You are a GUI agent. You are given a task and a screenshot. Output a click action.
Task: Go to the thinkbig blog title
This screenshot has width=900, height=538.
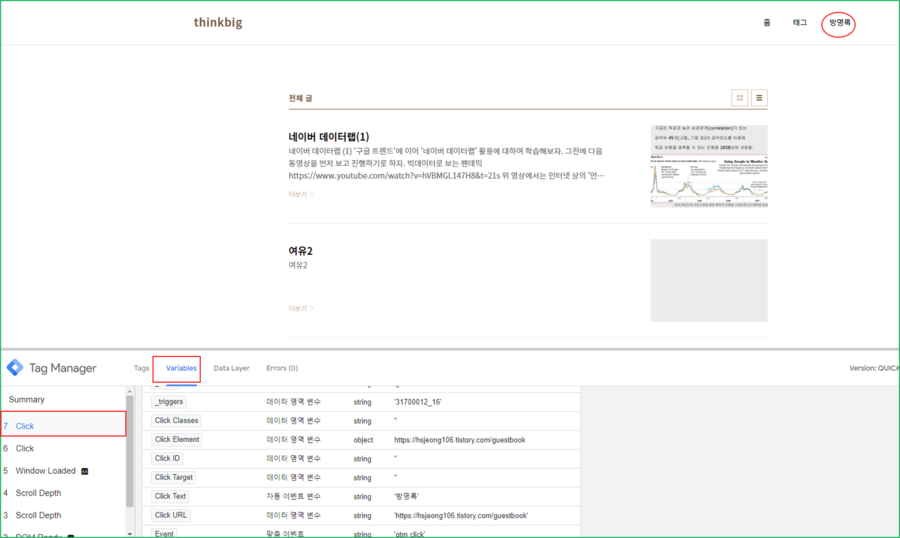coord(218,22)
